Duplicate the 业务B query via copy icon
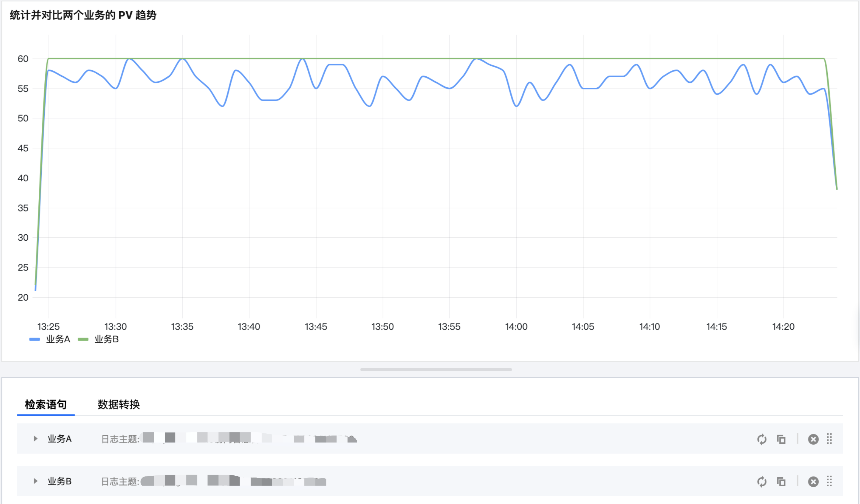Viewport: 860px width, 504px height. (781, 481)
